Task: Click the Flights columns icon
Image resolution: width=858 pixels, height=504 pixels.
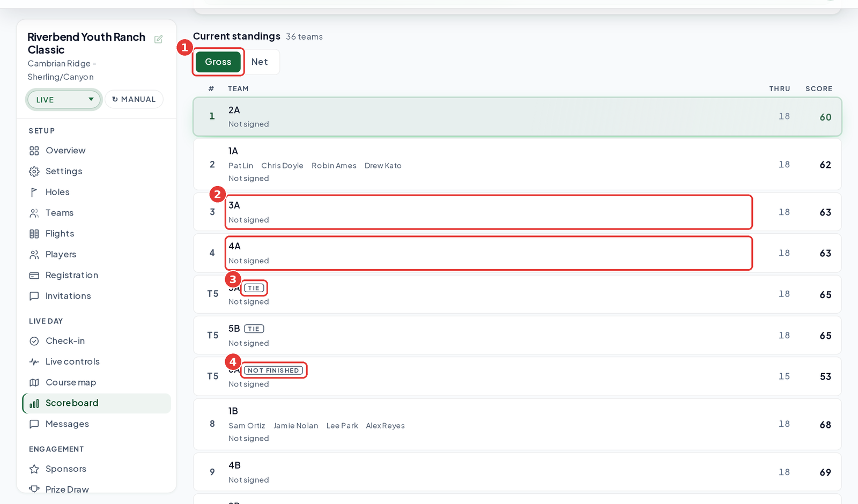Action: click(x=34, y=234)
